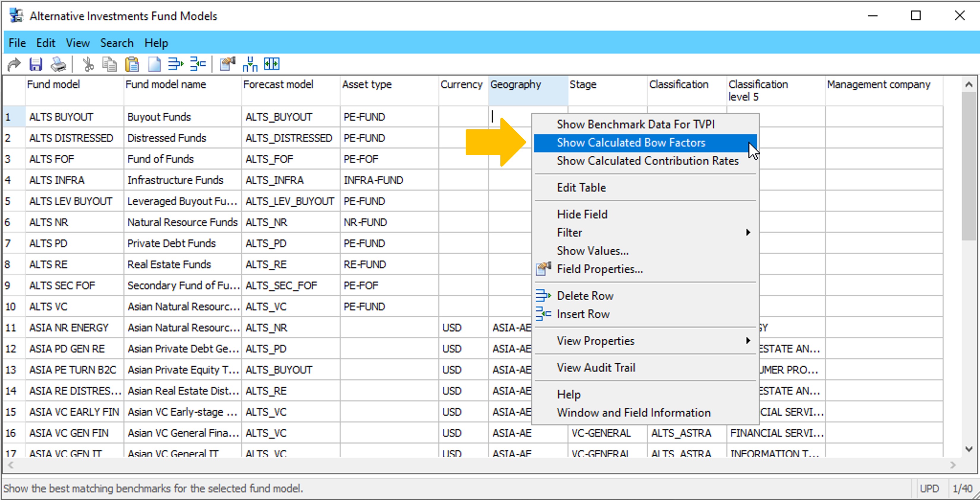Screen dimensions: 980x500
Task: Click the Paste clipboard icon
Action: click(x=132, y=64)
